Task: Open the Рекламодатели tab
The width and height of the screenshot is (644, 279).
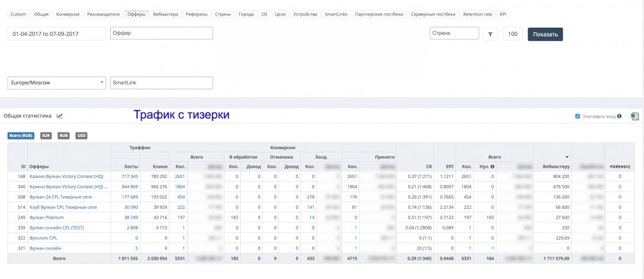Action: pos(104,14)
